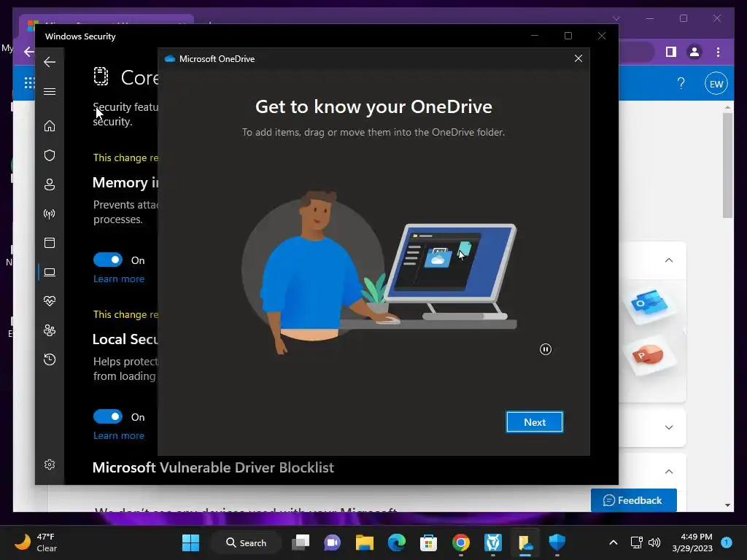Open the notification badge in tray

click(727, 542)
